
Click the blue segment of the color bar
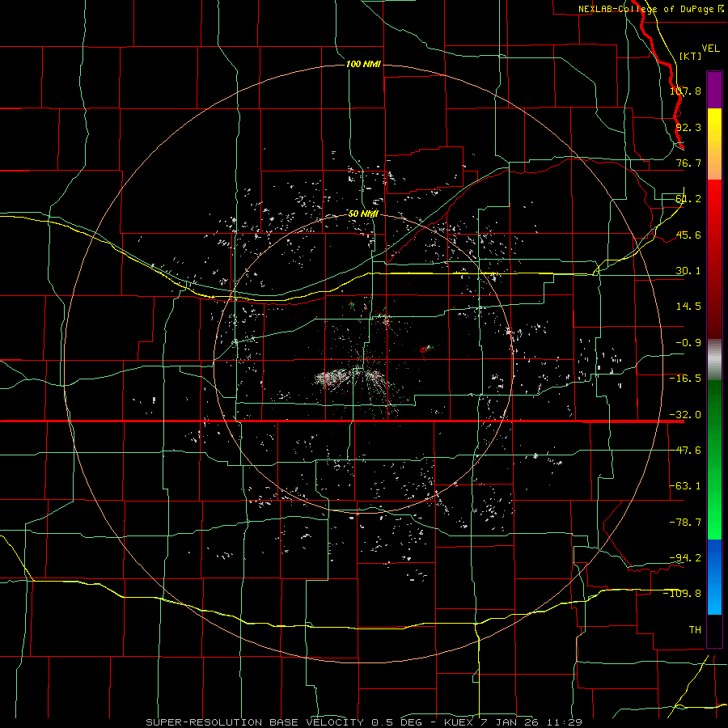[714, 577]
